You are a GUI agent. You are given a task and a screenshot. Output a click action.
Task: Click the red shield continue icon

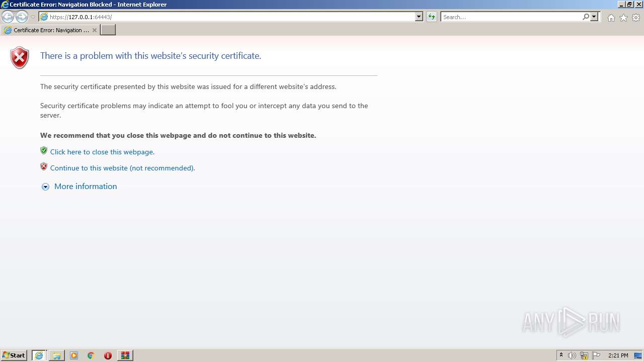(x=44, y=166)
